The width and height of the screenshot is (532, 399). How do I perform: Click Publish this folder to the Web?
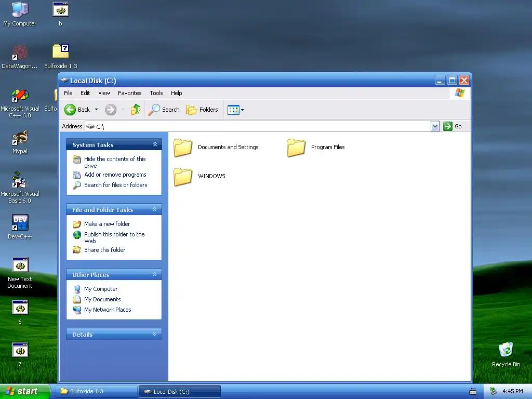114,237
